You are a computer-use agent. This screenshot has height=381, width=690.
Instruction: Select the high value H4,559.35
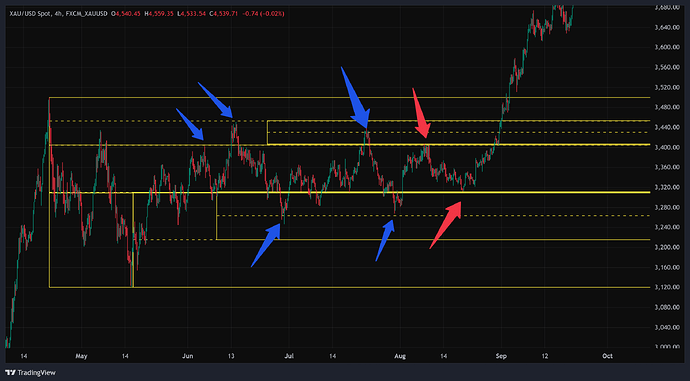pos(159,14)
